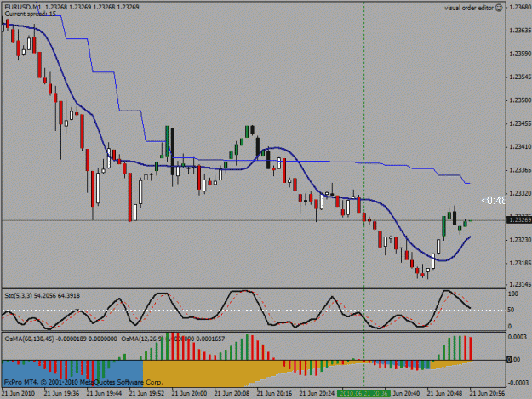Viewport: 532px width, 399px height.
Task: Click the 1.23500 price scale label
Action: click(x=520, y=100)
